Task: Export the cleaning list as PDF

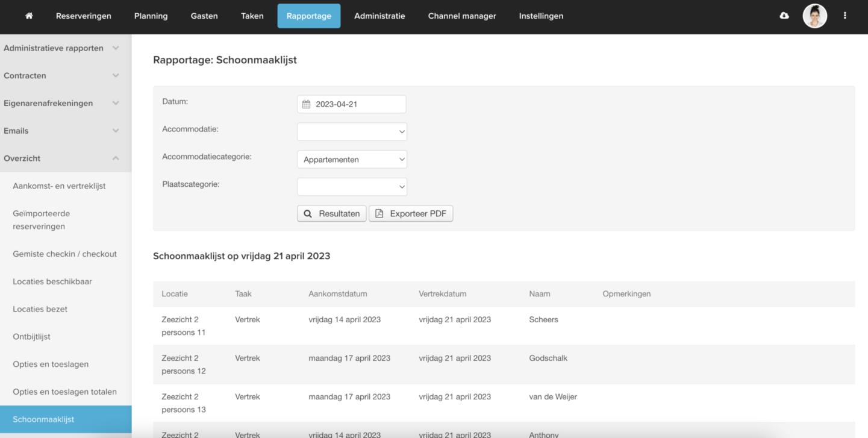Action: coord(411,214)
